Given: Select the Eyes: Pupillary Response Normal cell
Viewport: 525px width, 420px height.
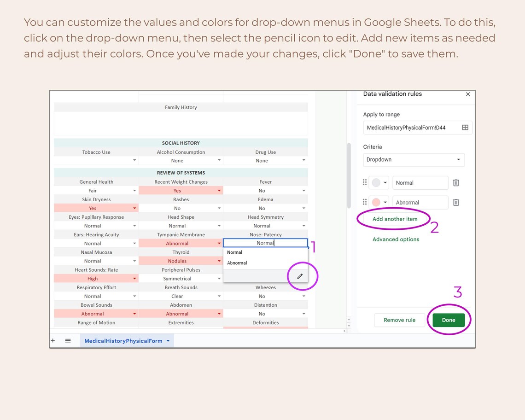Looking at the screenshot, I should (x=96, y=226).
